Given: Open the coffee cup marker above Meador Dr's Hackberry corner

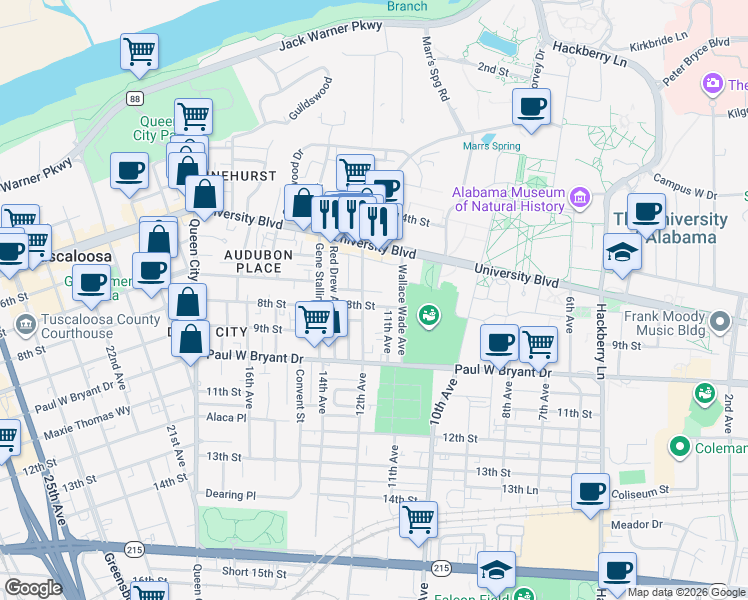Looking at the screenshot, I should coord(617,569).
